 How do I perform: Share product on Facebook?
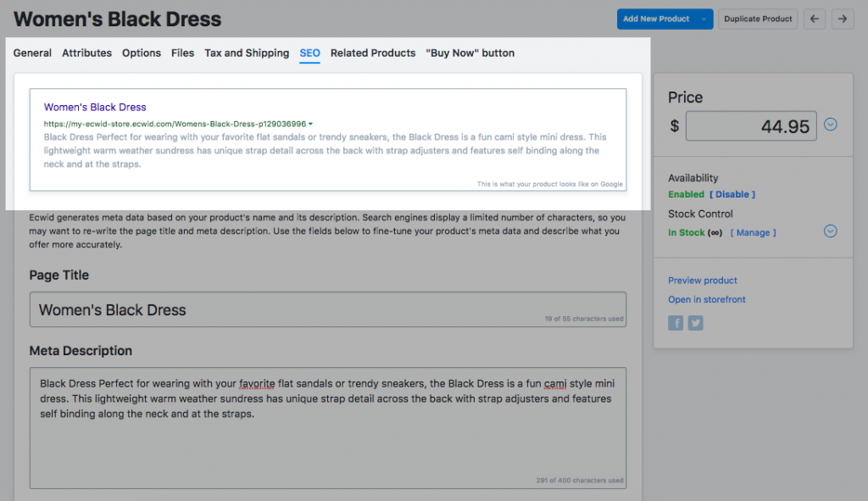coord(676,323)
